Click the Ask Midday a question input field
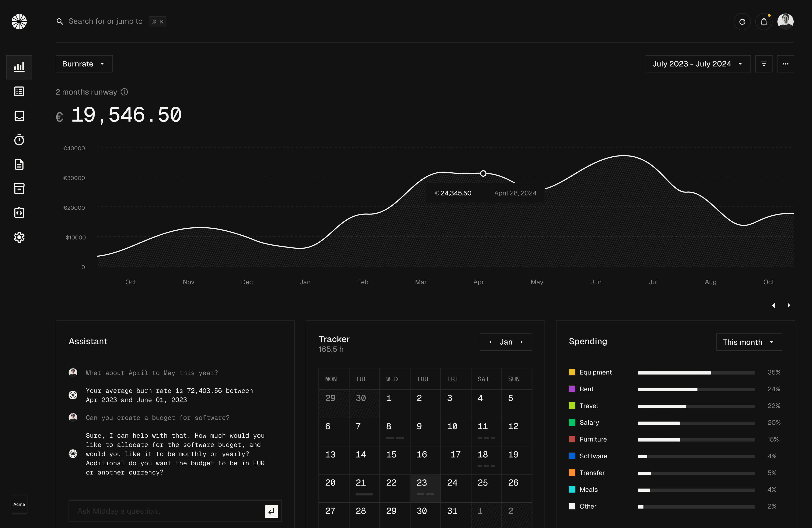Image resolution: width=812 pixels, height=528 pixels. coord(168,511)
